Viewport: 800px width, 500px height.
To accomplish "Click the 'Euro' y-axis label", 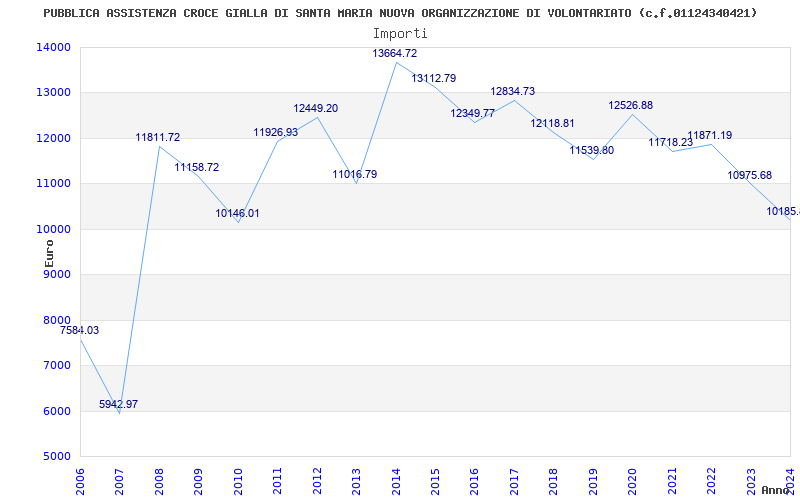I will click(x=49, y=253).
